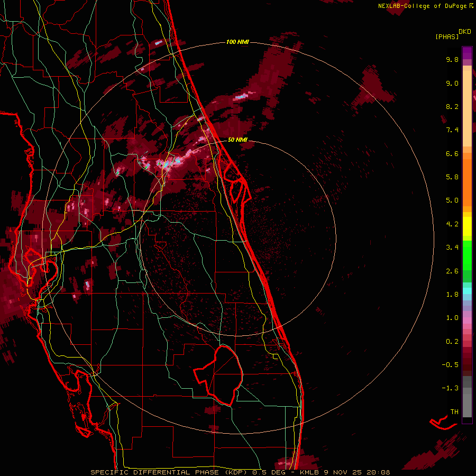Click the 50 NMI range ring label
Screen dimensions: 476x476
click(237, 140)
